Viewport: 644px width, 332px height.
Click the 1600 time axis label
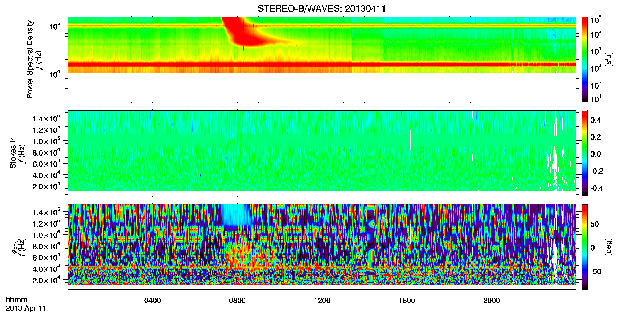[x=407, y=301]
